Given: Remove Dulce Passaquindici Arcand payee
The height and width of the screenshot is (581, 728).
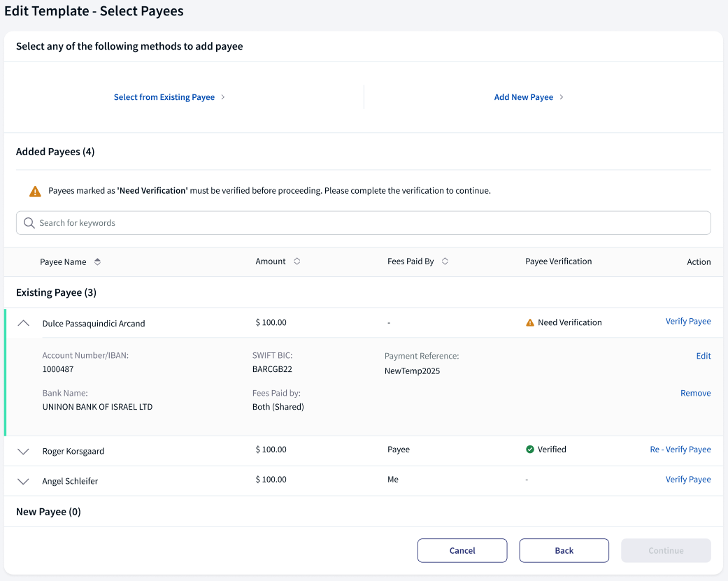Looking at the screenshot, I should (696, 393).
